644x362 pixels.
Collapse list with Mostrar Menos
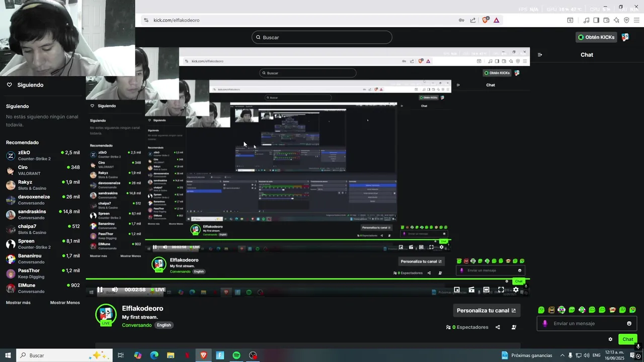coord(65,303)
